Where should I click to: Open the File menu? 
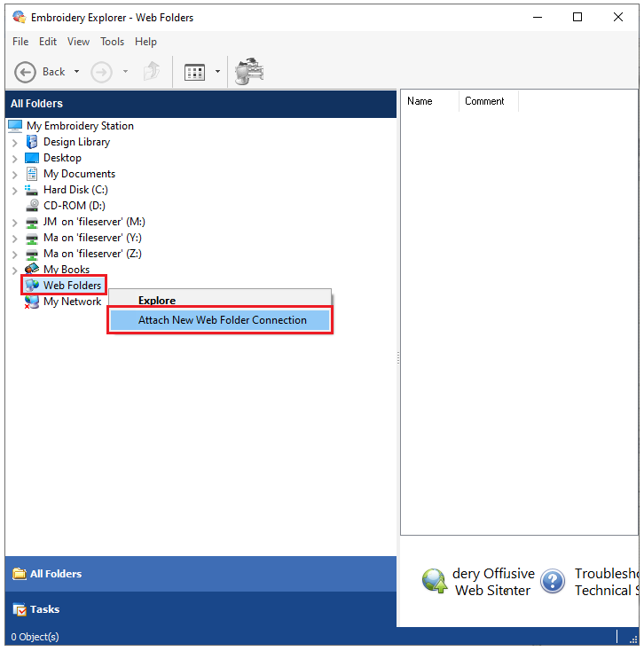(x=20, y=42)
